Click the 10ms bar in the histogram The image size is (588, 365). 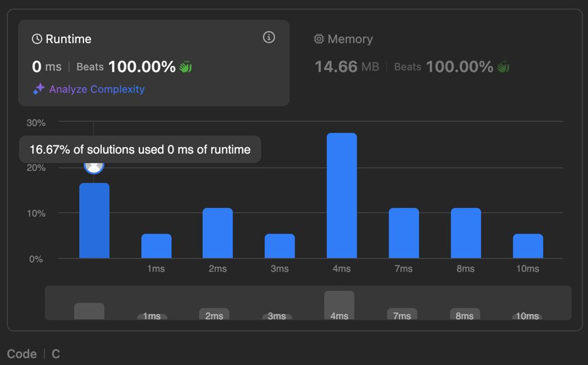tap(527, 246)
